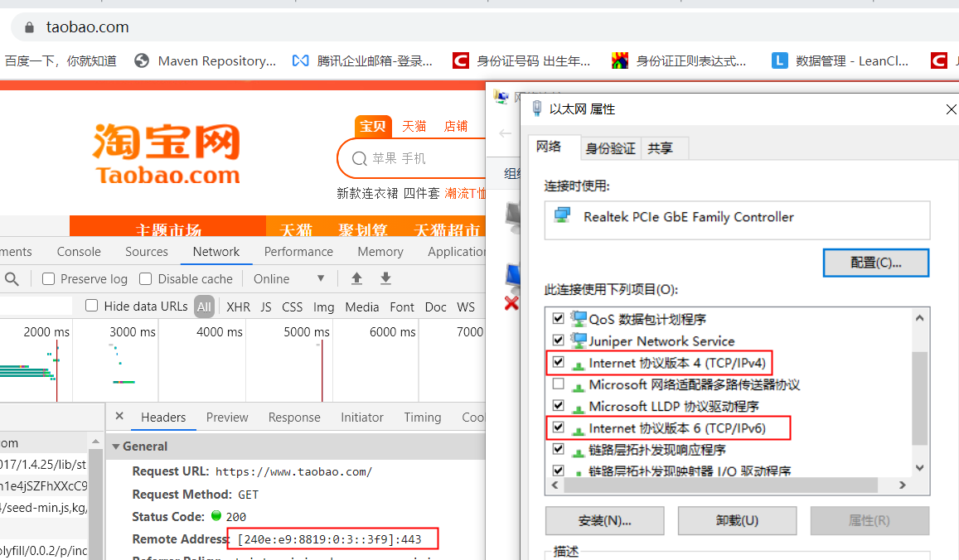Select the All request filter

[x=204, y=307]
